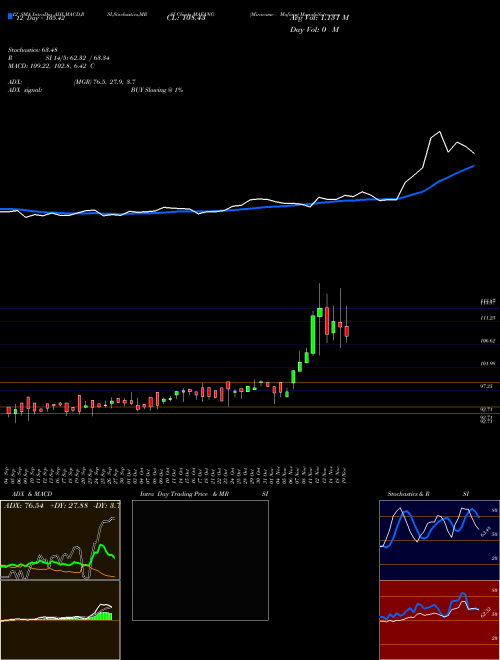Open the MACD histogram chart thumbnail
The width and height of the screenshot is (500, 660).
click(60, 620)
